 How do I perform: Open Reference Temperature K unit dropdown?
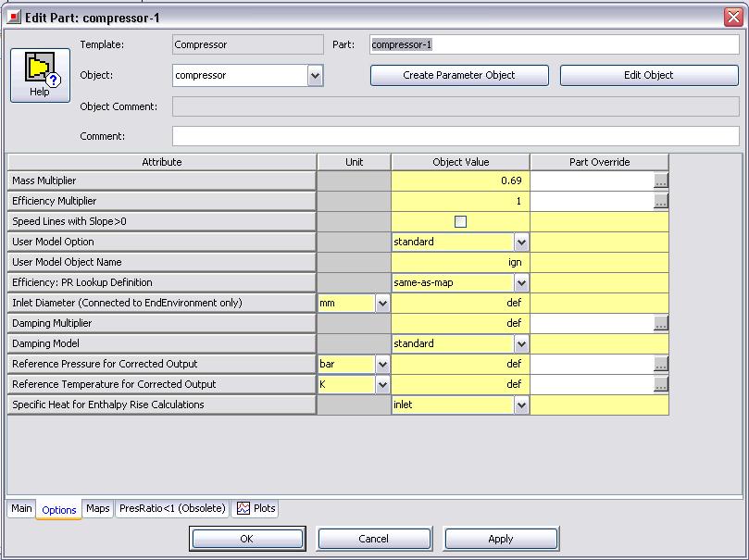coord(382,384)
